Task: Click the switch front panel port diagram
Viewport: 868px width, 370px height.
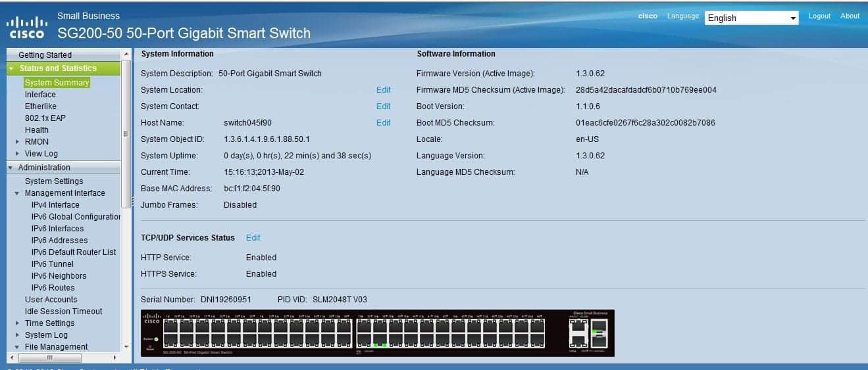Action: pyautogui.click(x=377, y=333)
